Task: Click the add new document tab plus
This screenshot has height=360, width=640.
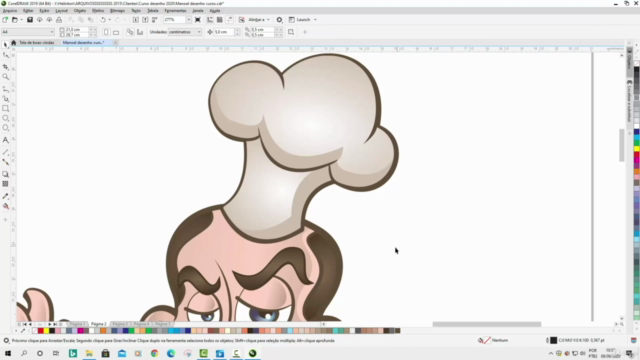Action: [x=116, y=42]
